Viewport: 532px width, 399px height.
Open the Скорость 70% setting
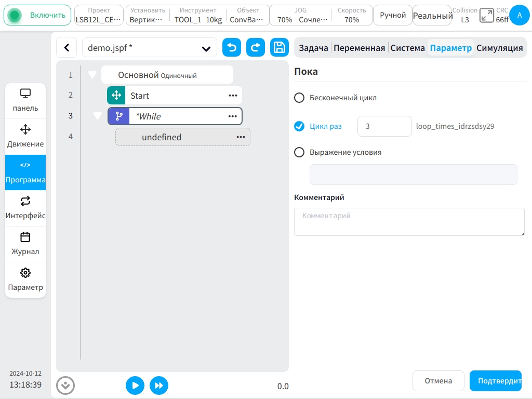[x=352, y=15]
